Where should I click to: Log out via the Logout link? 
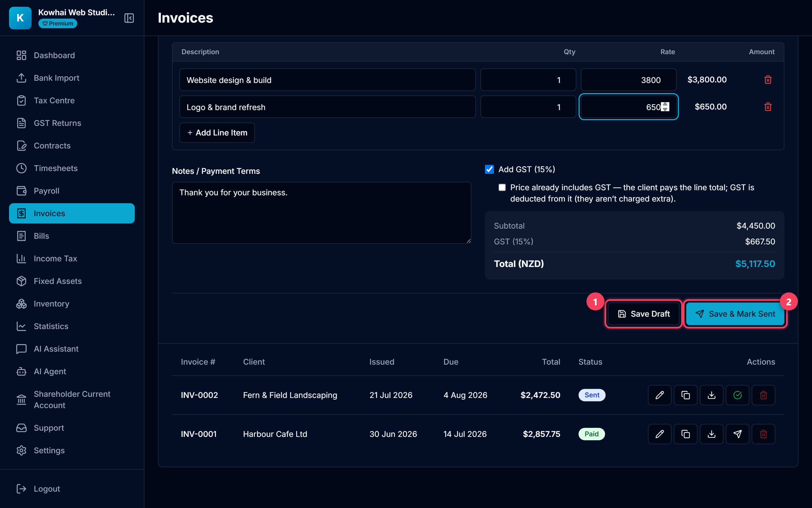point(72,489)
